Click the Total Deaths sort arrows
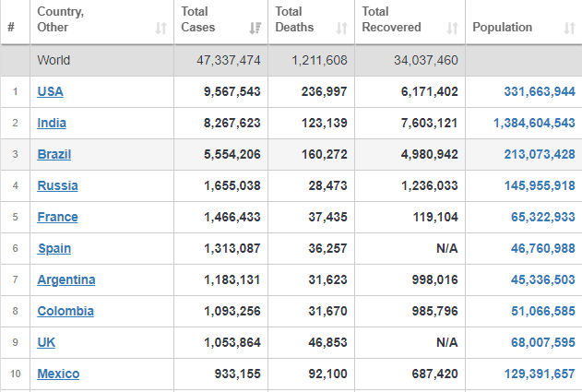Image resolution: width=582 pixels, height=392 pixels. (x=341, y=28)
